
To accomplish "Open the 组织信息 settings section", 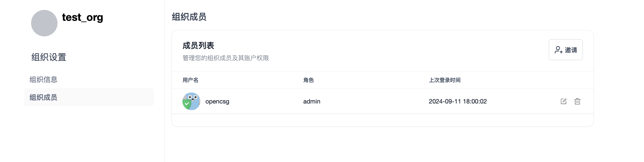I will [43, 79].
